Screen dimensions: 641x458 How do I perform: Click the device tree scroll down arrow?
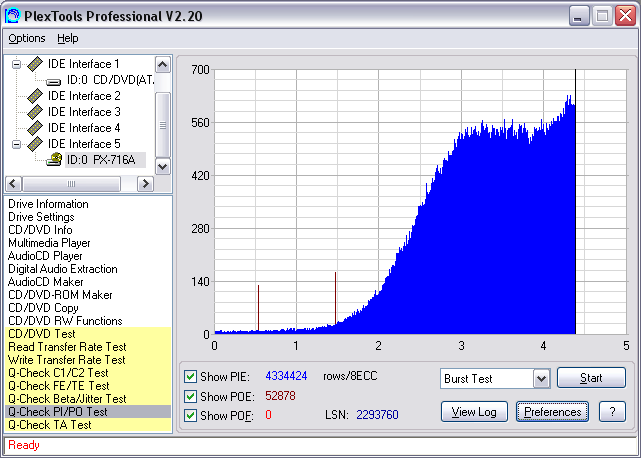[x=163, y=166]
